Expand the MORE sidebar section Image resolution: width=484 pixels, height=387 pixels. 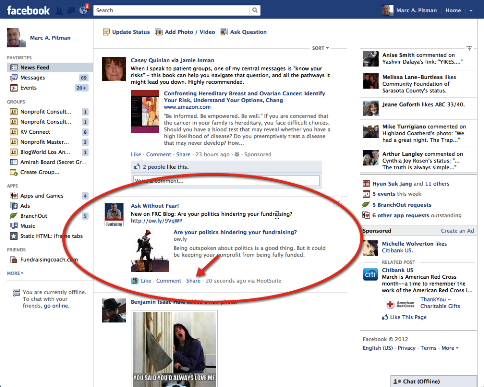tap(15, 273)
